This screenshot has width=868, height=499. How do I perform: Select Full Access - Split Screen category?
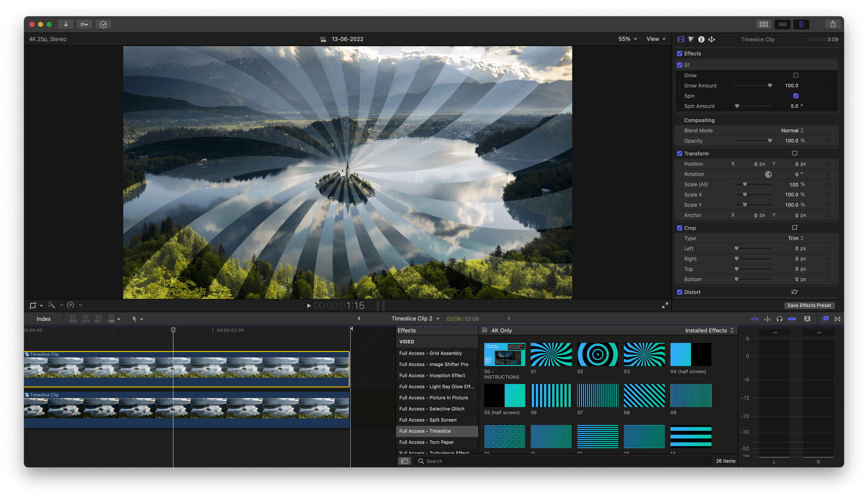click(437, 420)
